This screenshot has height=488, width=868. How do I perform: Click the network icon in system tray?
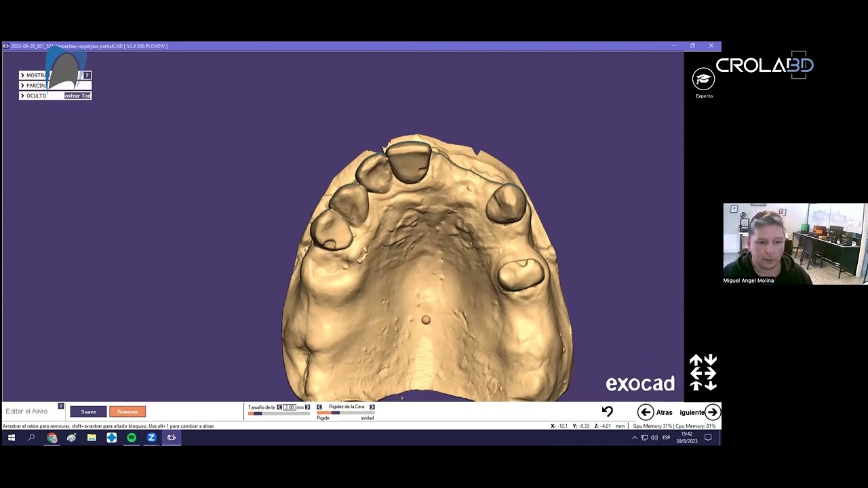(x=644, y=438)
